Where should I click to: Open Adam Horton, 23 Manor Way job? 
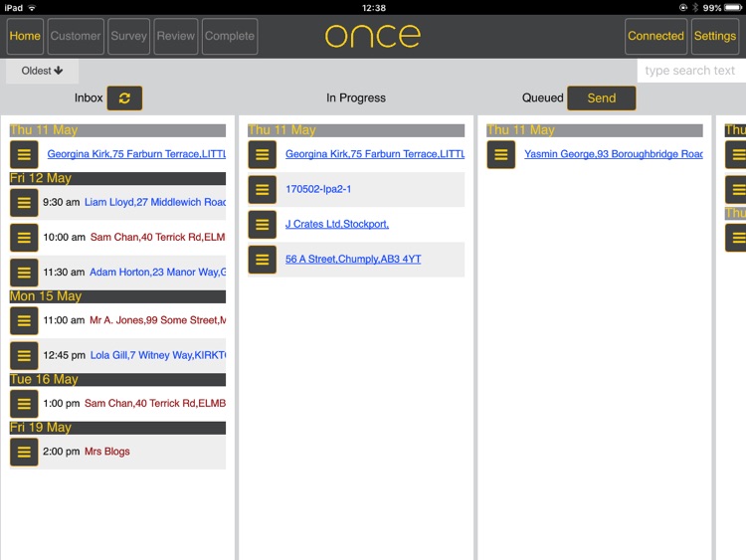pyautogui.click(x=158, y=273)
